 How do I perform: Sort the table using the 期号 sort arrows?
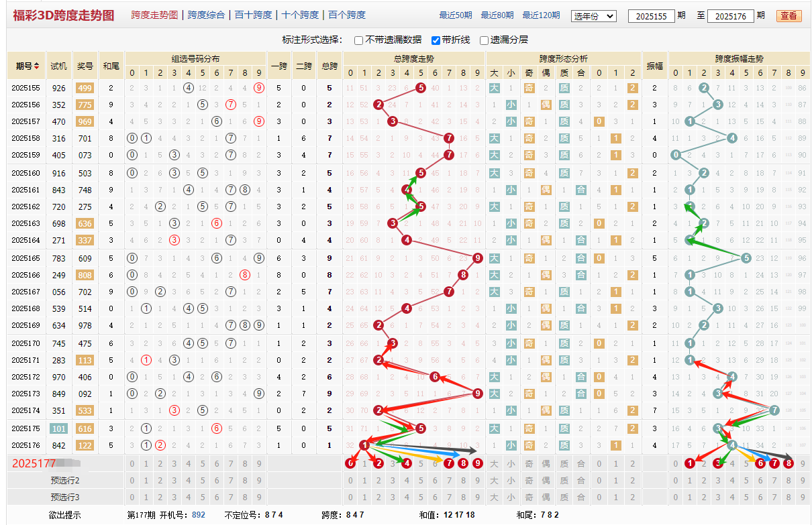(x=36, y=66)
